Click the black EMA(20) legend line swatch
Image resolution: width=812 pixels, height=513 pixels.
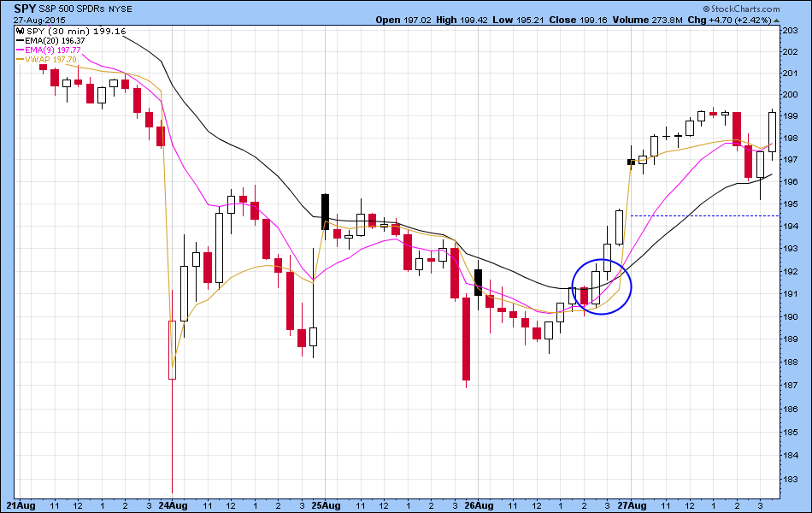coord(21,40)
